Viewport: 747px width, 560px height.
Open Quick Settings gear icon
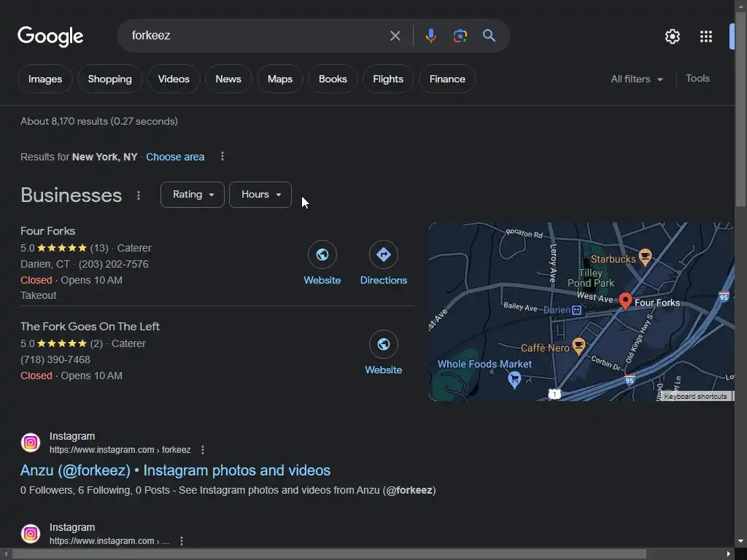[672, 36]
